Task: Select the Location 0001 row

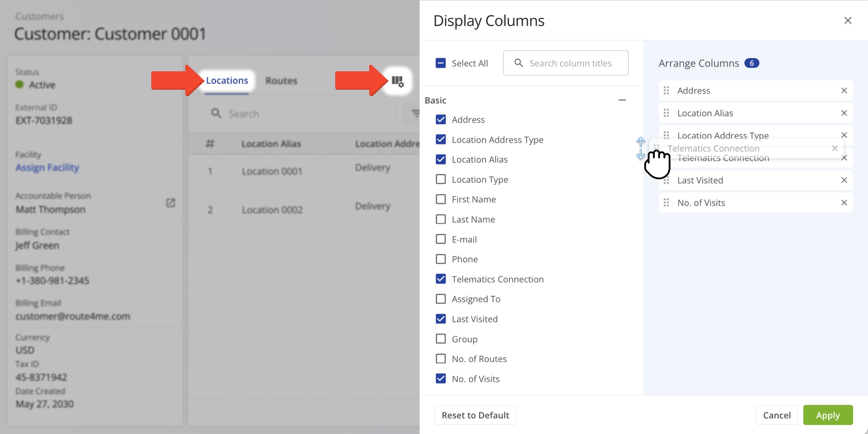Action: point(304,171)
